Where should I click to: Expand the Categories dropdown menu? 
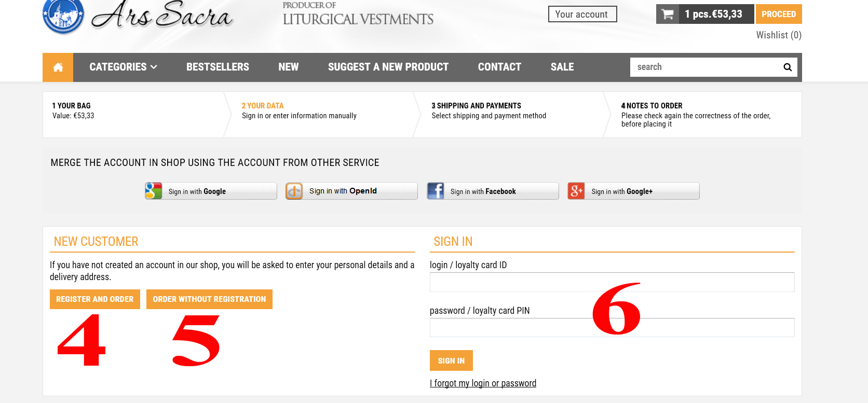123,67
